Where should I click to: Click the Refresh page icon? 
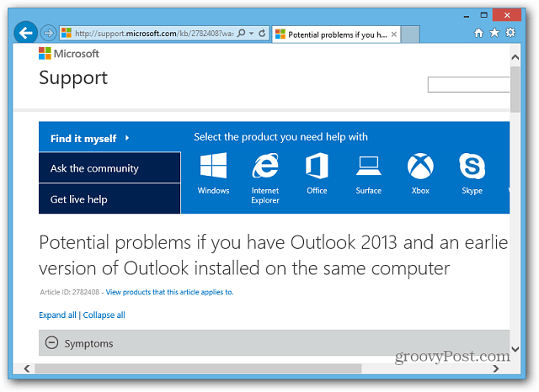pos(262,33)
